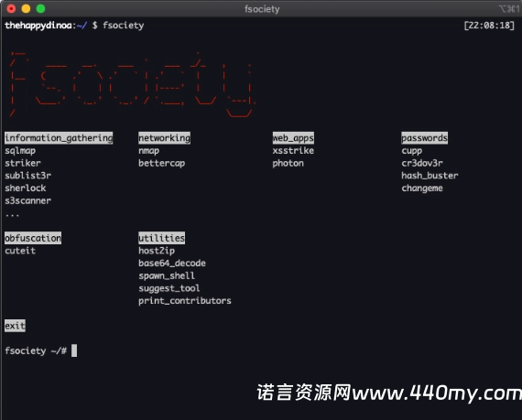
Task: Click the timestamp [22:08:18]
Action: coord(489,26)
